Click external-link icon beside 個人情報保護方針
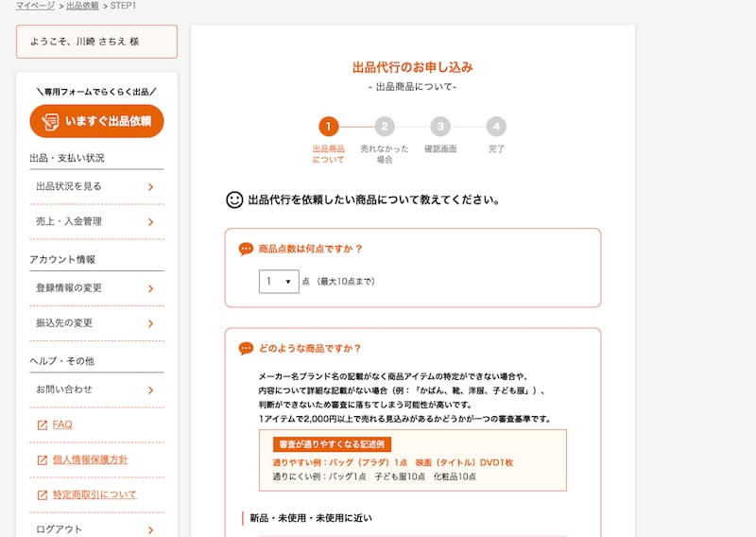The width and height of the screenshot is (756, 537). (x=43, y=460)
